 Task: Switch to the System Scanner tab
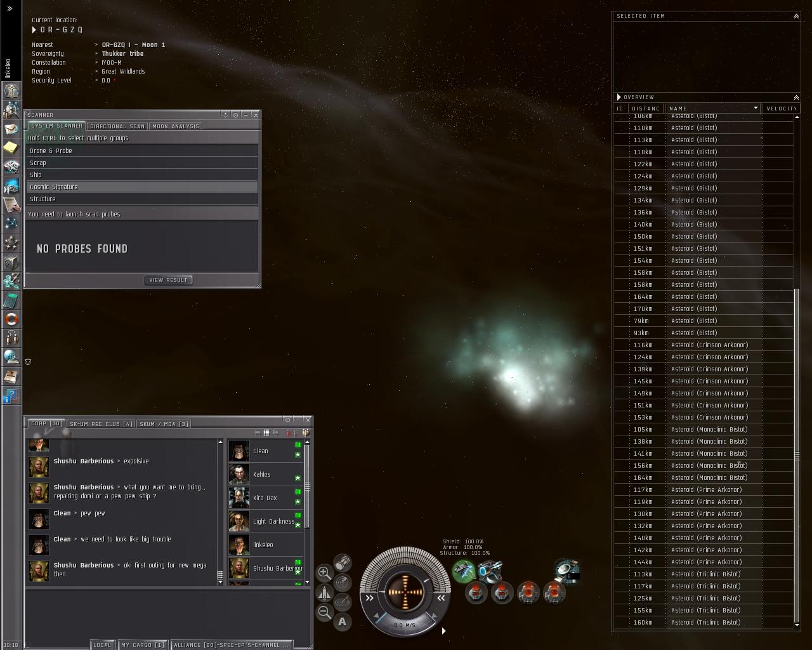point(56,126)
